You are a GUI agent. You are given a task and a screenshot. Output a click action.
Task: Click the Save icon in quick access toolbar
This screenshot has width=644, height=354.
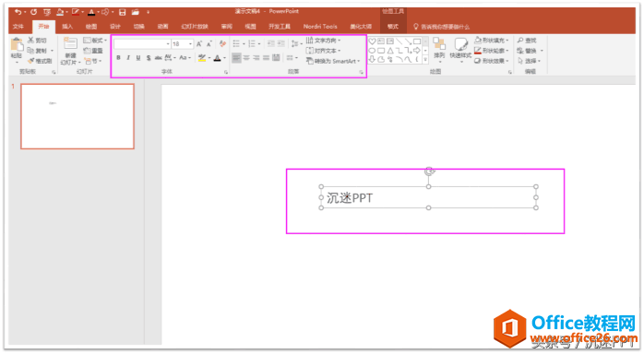[122, 12]
